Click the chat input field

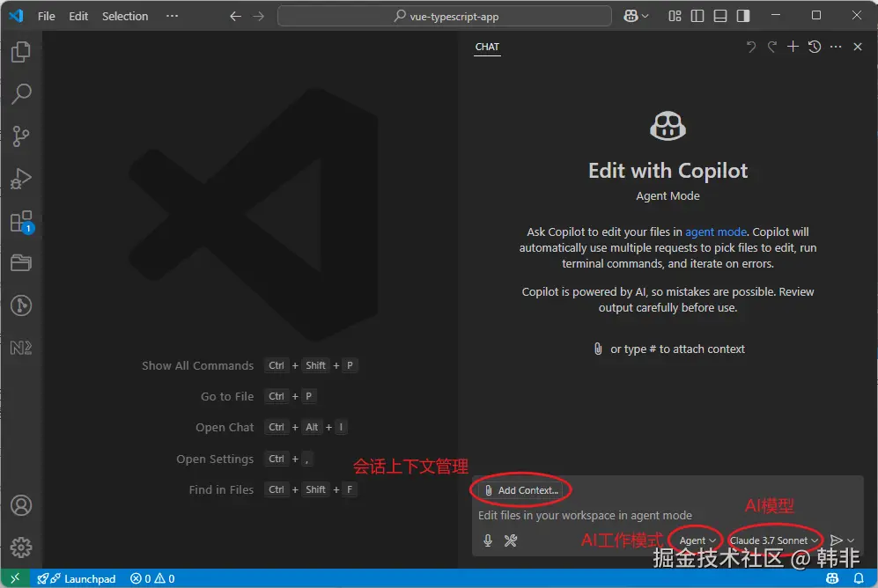pos(667,515)
